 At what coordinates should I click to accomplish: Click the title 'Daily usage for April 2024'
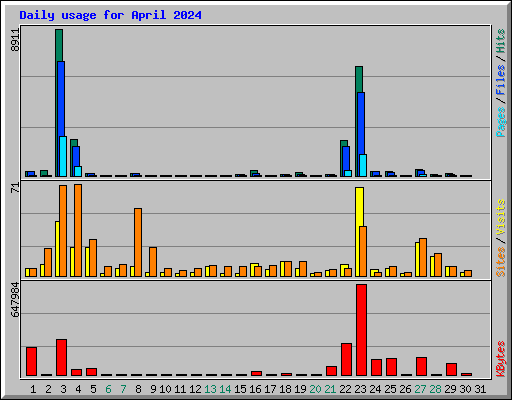110,15
